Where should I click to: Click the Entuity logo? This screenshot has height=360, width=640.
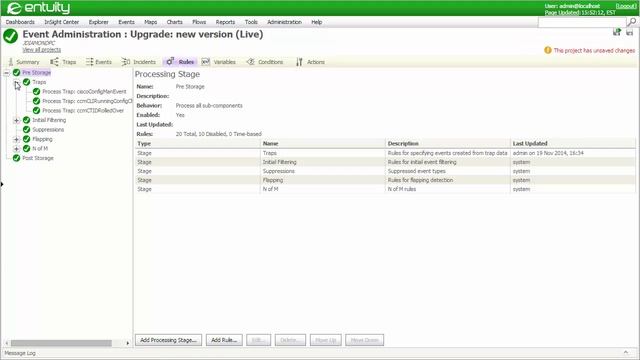click(x=38, y=8)
